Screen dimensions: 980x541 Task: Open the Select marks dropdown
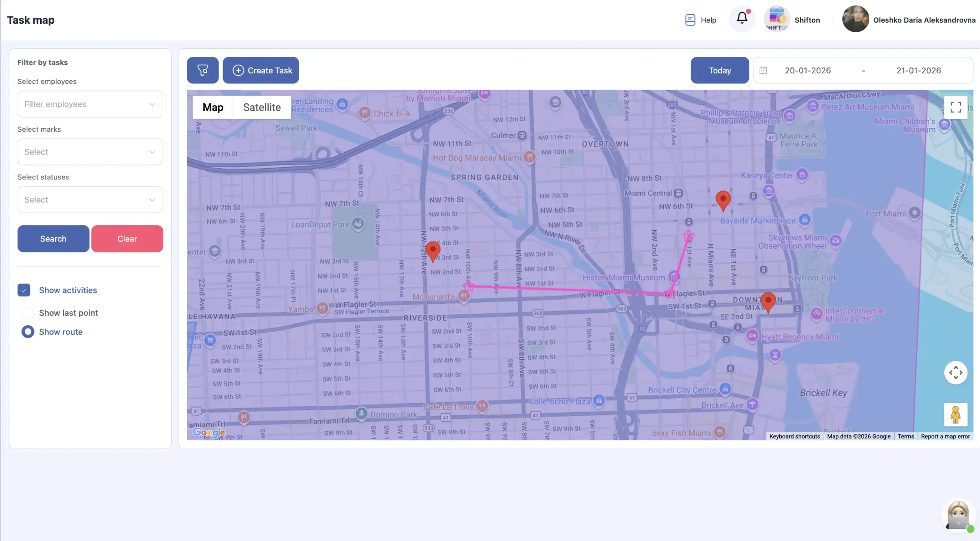click(x=90, y=152)
